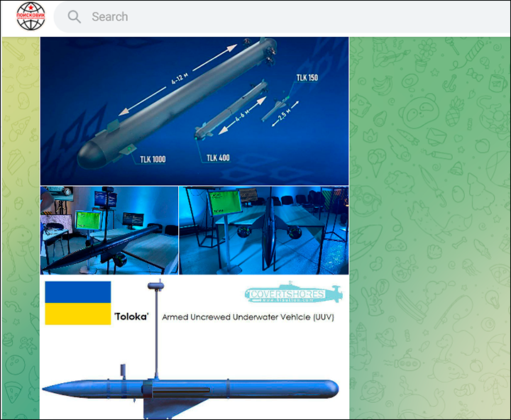The height and width of the screenshot is (420, 511).
Task: Click the Poiskovik channel logo avatar
Action: click(31, 16)
